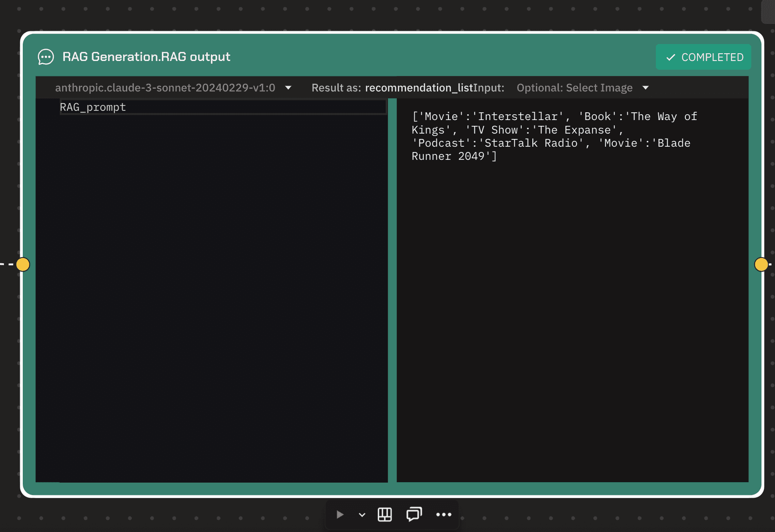The height and width of the screenshot is (532, 775).
Task: Click the Result as: label
Action: point(336,88)
